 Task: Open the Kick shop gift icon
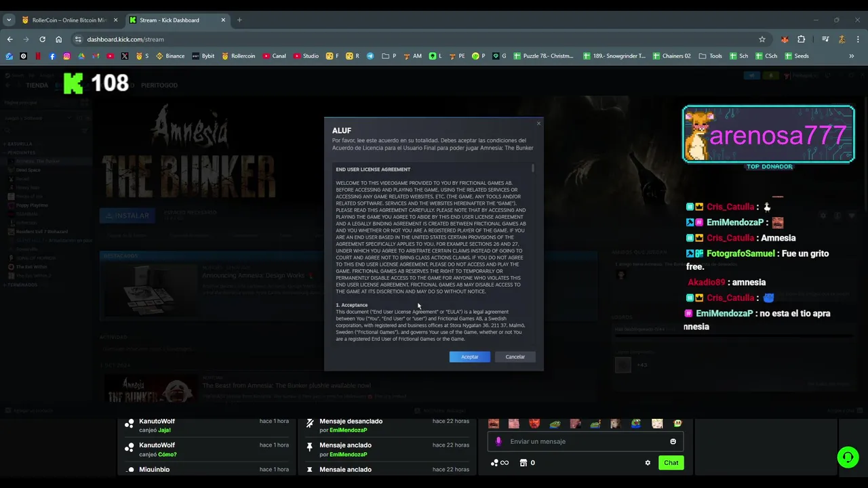click(x=523, y=463)
